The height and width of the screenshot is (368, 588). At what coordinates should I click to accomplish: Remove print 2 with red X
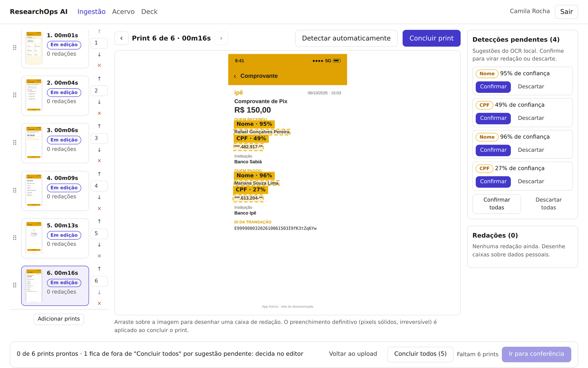99,113
